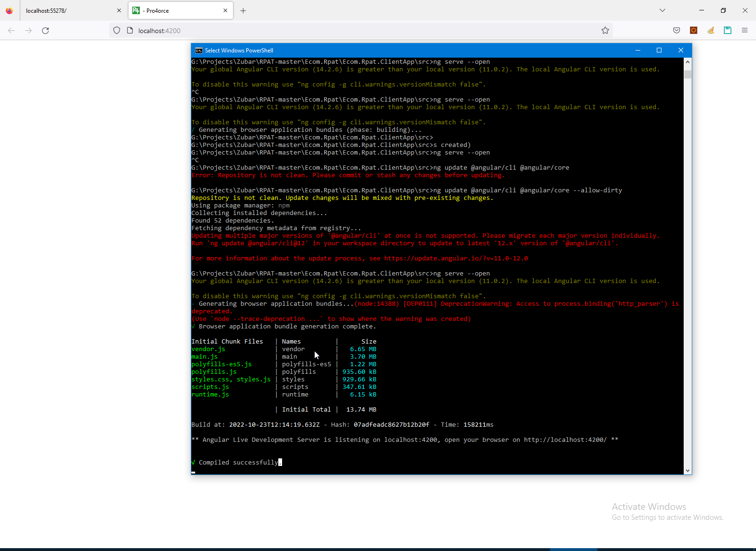Click the update.angular.io URL in red text
The image size is (756, 551).
456,258
